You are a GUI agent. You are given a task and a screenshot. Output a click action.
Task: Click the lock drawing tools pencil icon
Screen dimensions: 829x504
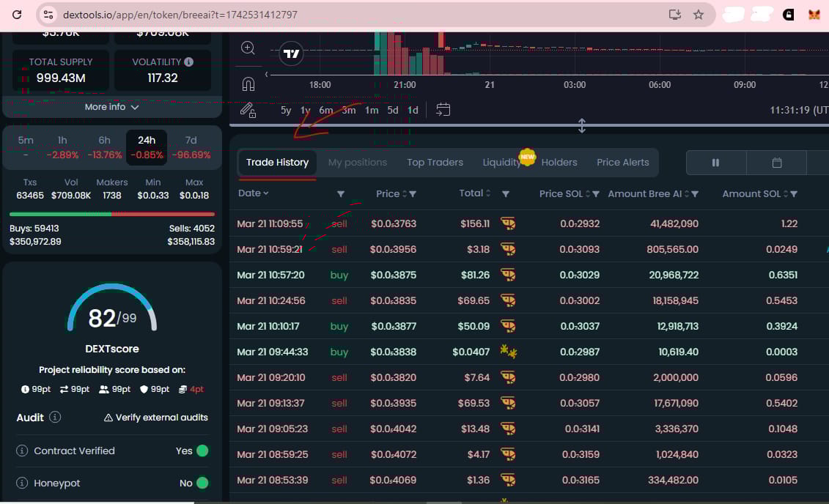(248, 110)
